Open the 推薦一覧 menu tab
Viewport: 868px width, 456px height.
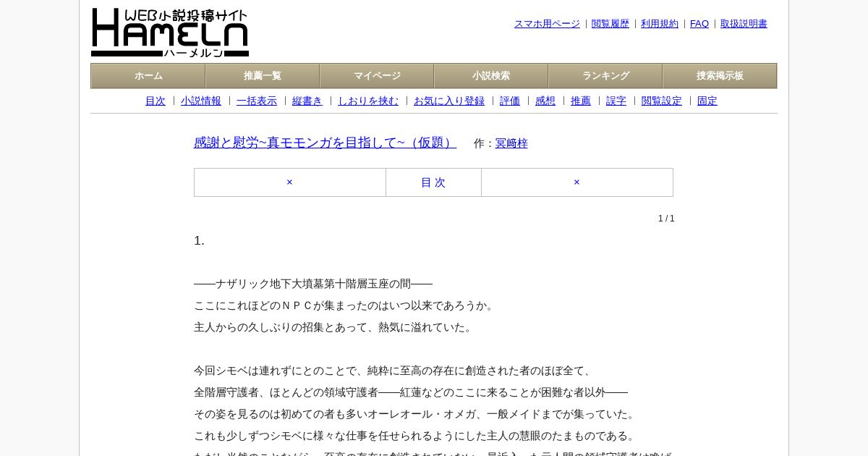(x=263, y=76)
